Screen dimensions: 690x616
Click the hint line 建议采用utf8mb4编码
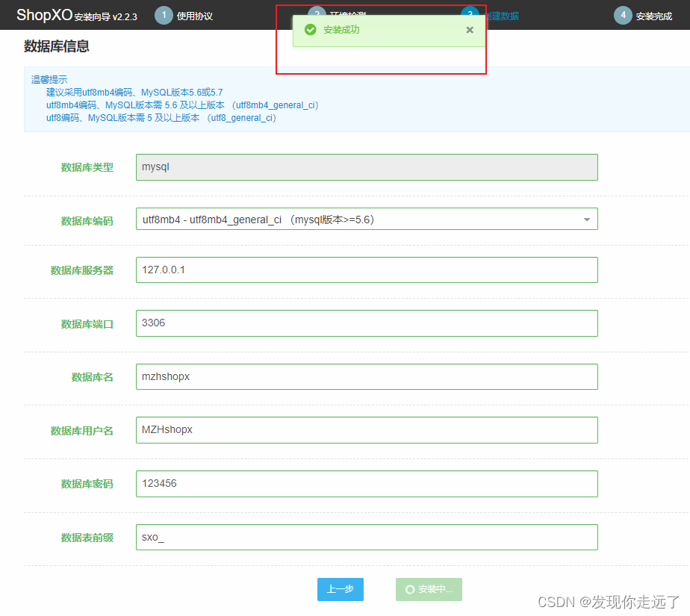tap(134, 93)
